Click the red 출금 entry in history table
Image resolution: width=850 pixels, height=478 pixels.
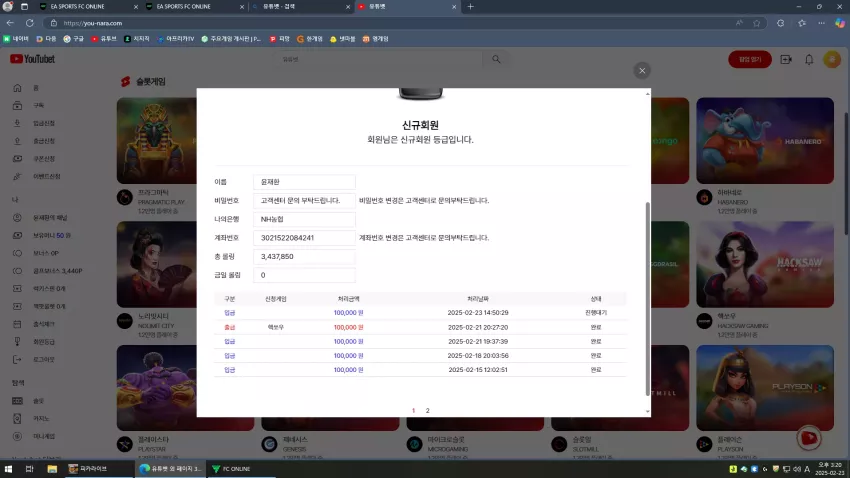click(229, 327)
